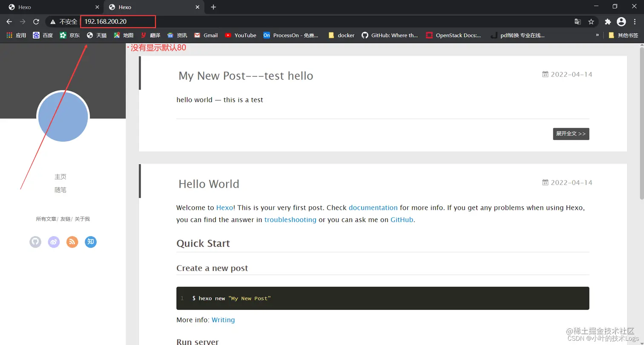Click text hello world — this is a test

[x=220, y=100]
